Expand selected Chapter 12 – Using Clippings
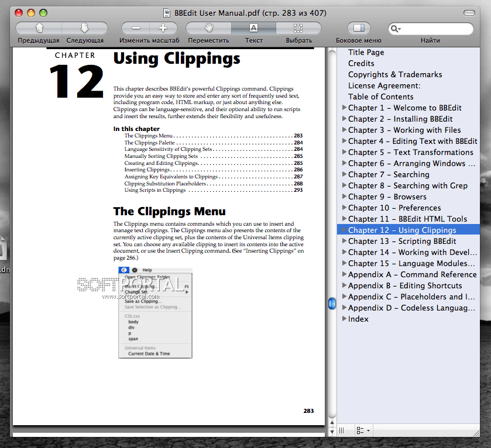Screen dimensions: 491x448 pos(344,230)
